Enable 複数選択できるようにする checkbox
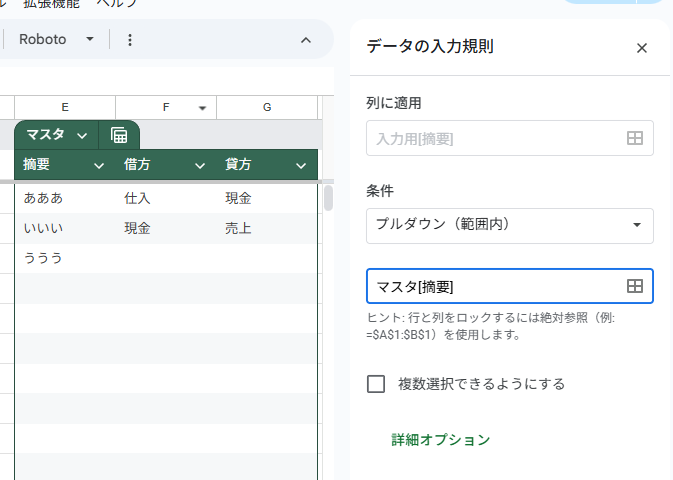673x480 pixels. point(376,384)
